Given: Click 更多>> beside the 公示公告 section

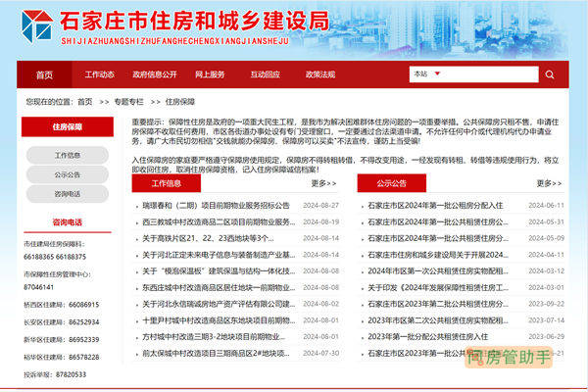Looking at the screenshot, I should coord(549,183).
